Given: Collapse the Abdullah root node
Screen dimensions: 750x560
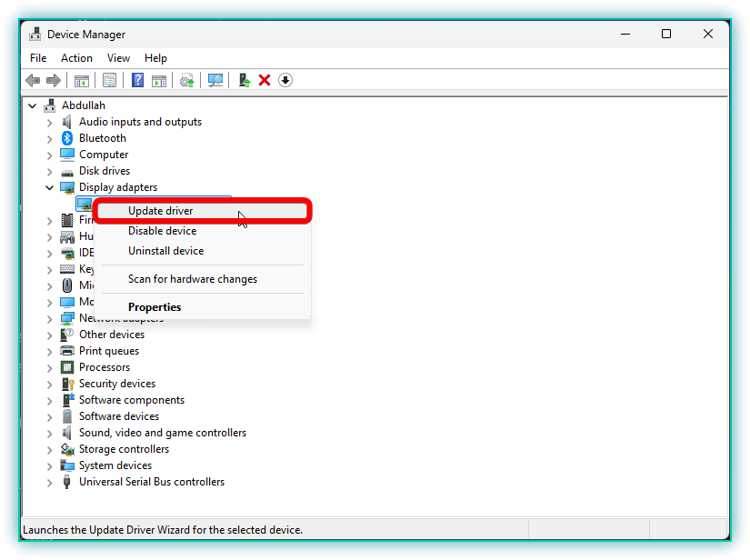Looking at the screenshot, I should pyautogui.click(x=32, y=105).
